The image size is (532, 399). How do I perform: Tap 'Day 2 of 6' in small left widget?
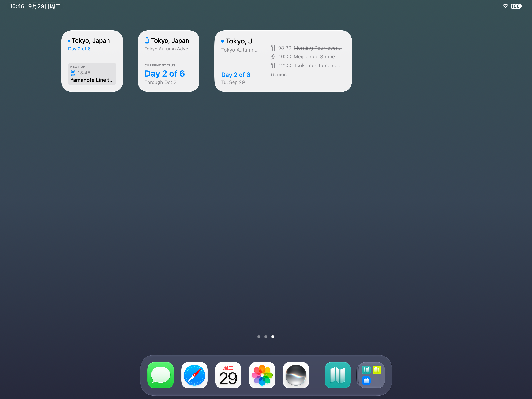click(x=79, y=49)
